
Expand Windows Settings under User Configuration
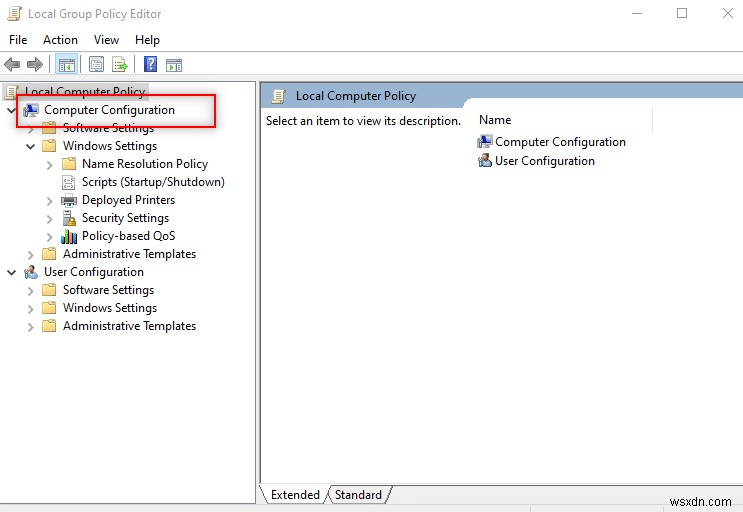pyautogui.click(x=30, y=309)
